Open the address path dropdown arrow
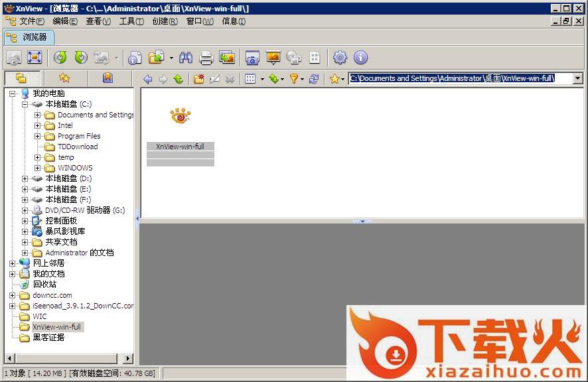This screenshot has width=588, height=382. (577, 79)
